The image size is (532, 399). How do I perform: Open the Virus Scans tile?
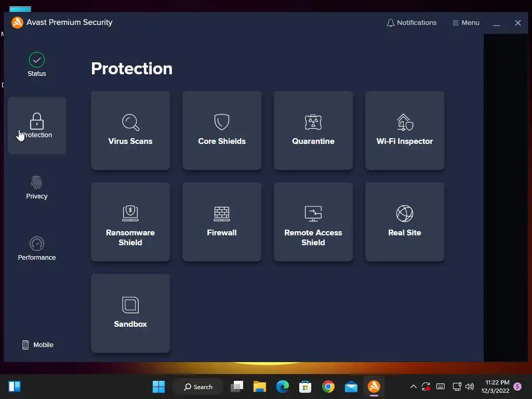click(130, 130)
